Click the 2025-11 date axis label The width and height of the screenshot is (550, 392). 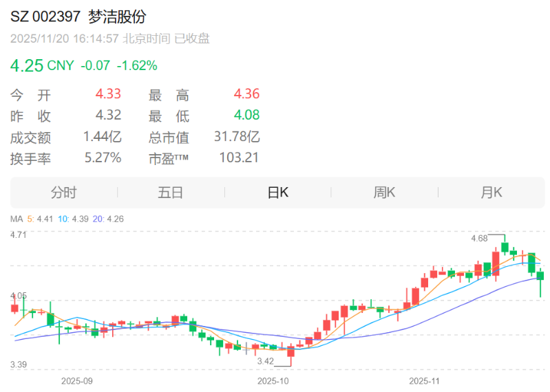click(x=424, y=381)
